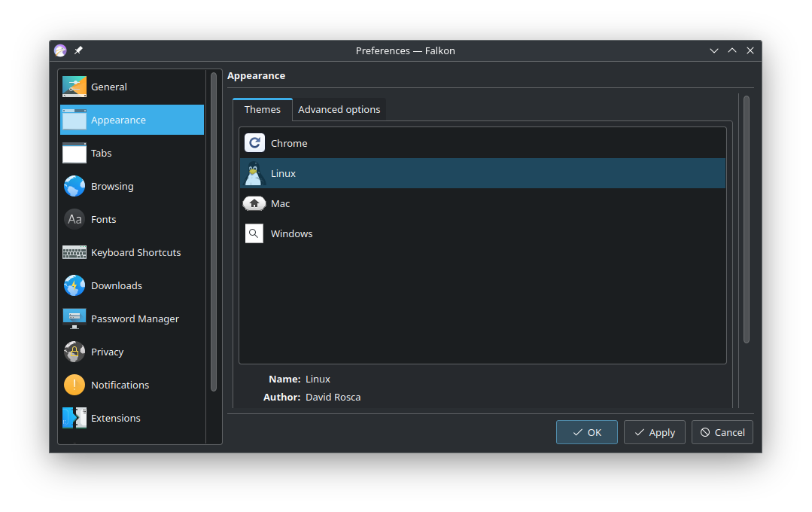Open Privacy settings using the lock icon

pyautogui.click(x=74, y=352)
